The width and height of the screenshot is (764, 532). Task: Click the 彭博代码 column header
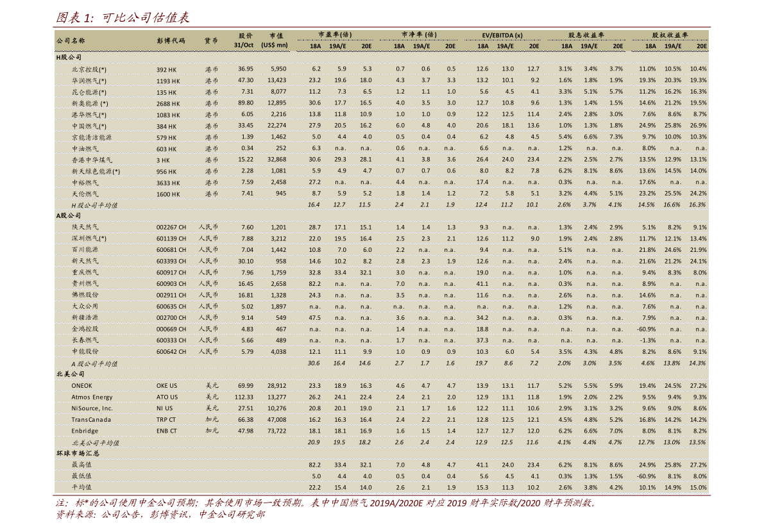[171, 40]
